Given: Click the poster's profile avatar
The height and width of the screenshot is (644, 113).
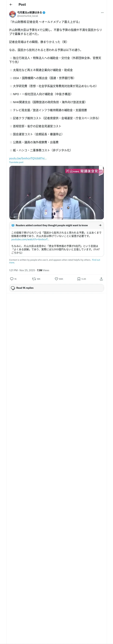Looking at the screenshot, I should click(13, 14).
